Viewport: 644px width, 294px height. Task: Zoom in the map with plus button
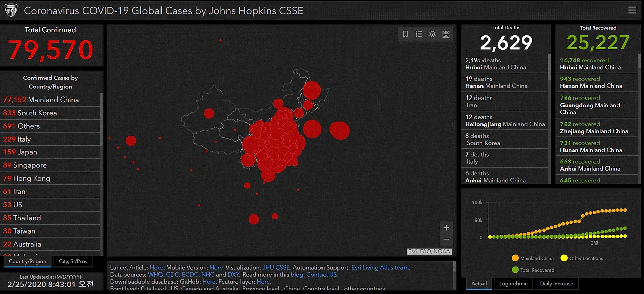pyautogui.click(x=446, y=228)
